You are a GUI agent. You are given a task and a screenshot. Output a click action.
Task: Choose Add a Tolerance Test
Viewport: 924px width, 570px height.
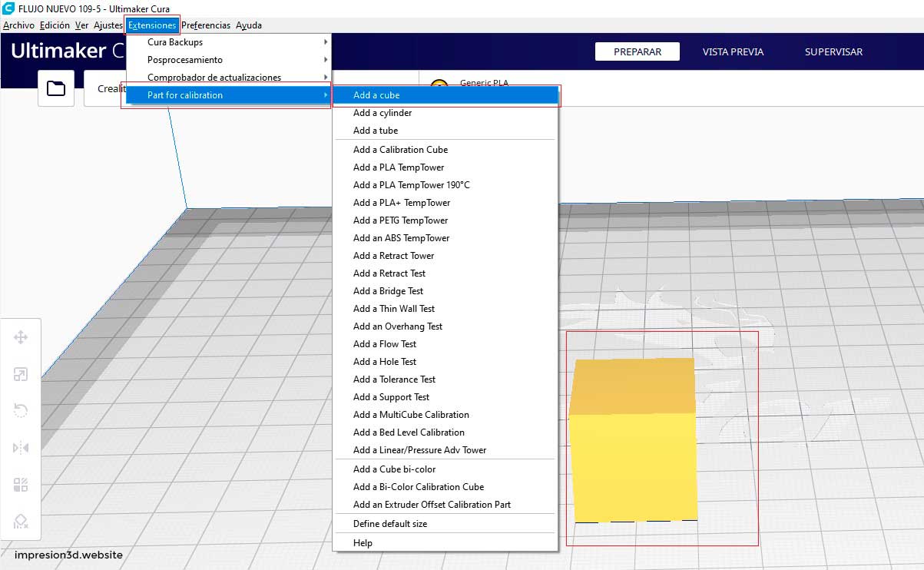pos(445,379)
